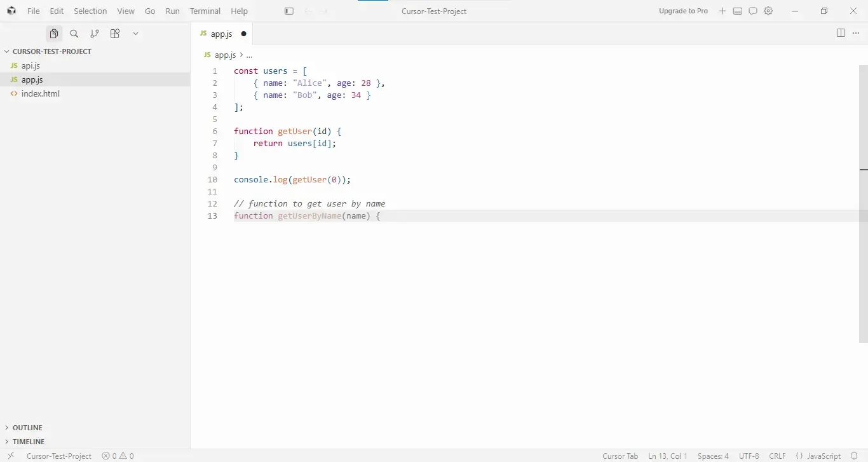Select the app.js editor tab

point(222,34)
